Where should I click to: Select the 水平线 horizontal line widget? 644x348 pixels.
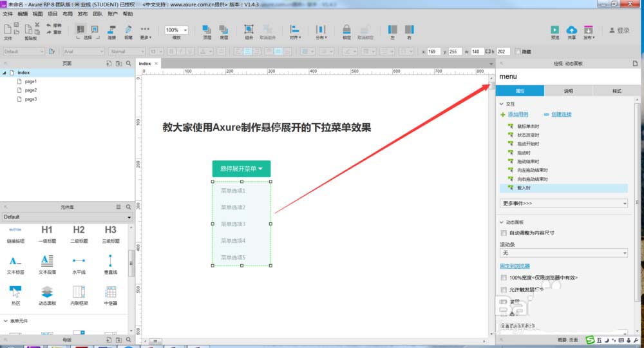79,264
